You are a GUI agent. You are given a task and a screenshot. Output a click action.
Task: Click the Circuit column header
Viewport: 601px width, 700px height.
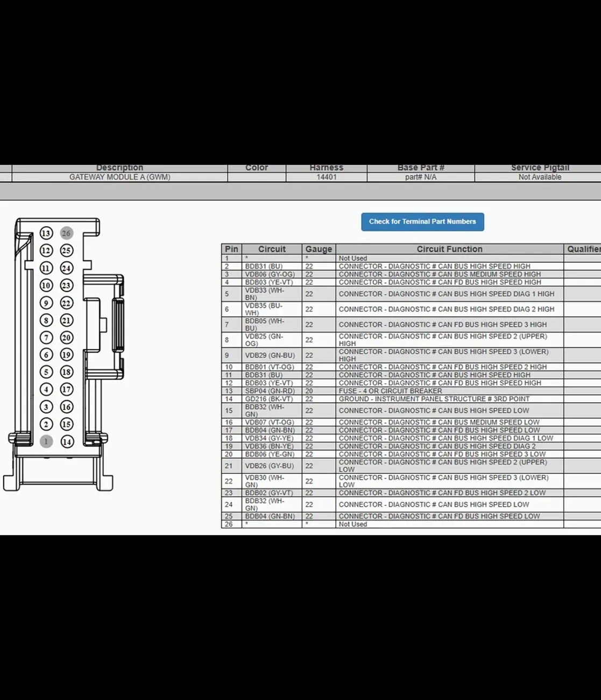click(x=272, y=249)
